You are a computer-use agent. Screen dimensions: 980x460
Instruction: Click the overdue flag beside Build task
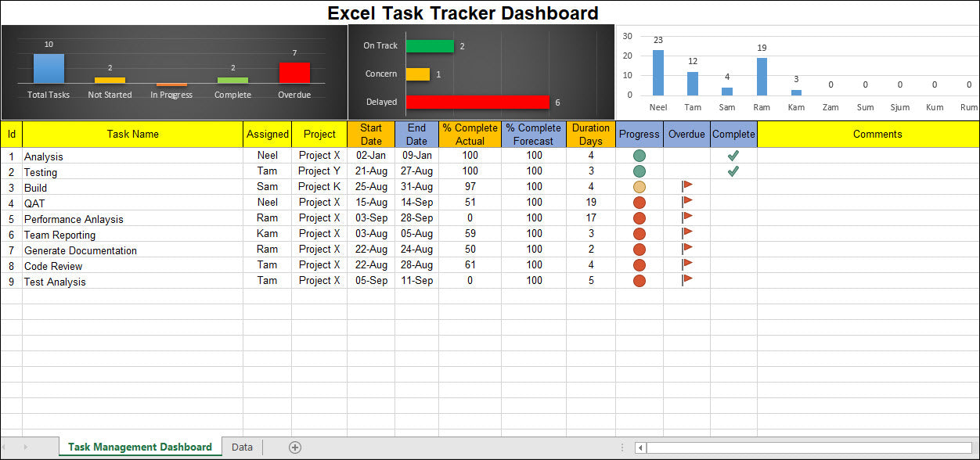point(686,186)
